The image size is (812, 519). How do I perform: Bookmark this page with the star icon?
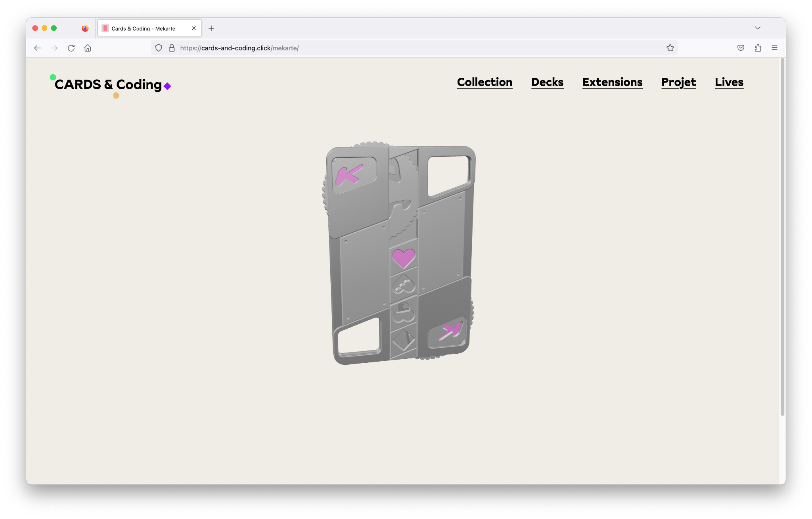coord(670,48)
